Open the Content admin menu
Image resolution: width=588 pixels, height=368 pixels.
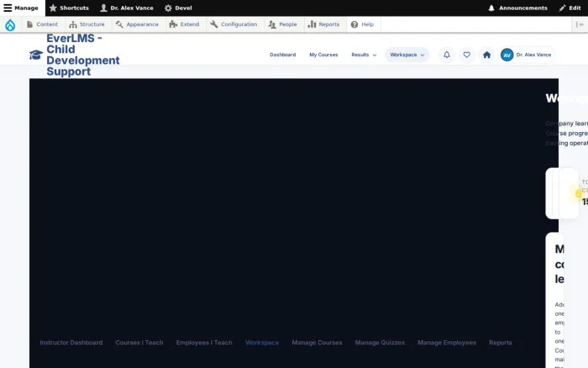42,24
